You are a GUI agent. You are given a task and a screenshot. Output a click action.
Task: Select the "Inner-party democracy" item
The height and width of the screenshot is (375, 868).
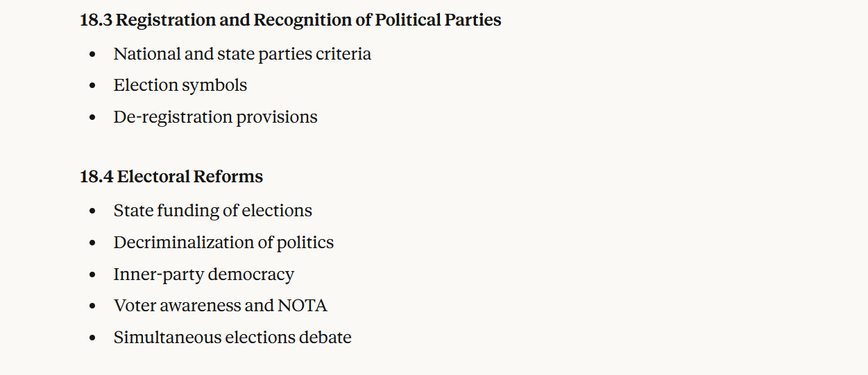(x=203, y=274)
